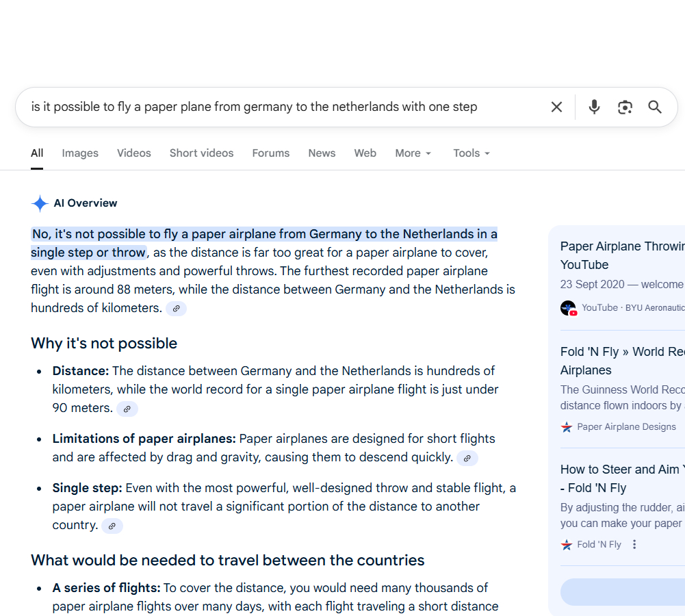Start voice search with microphone icon

click(x=594, y=107)
